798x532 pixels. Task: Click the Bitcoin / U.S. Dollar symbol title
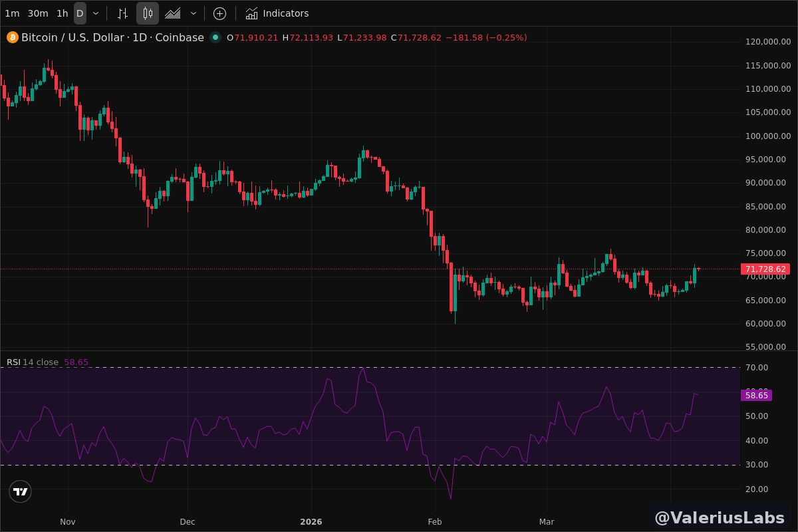(x=72, y=37)
